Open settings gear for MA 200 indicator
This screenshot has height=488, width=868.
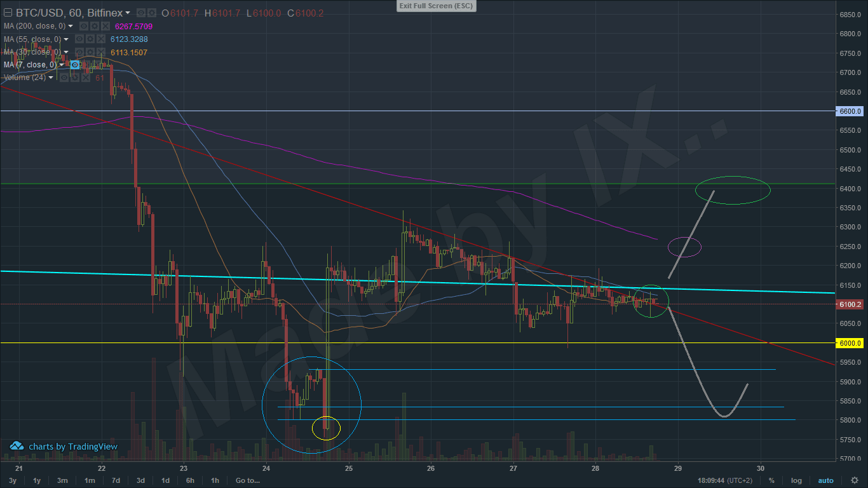pyautogui.click(x=94, y=26)
